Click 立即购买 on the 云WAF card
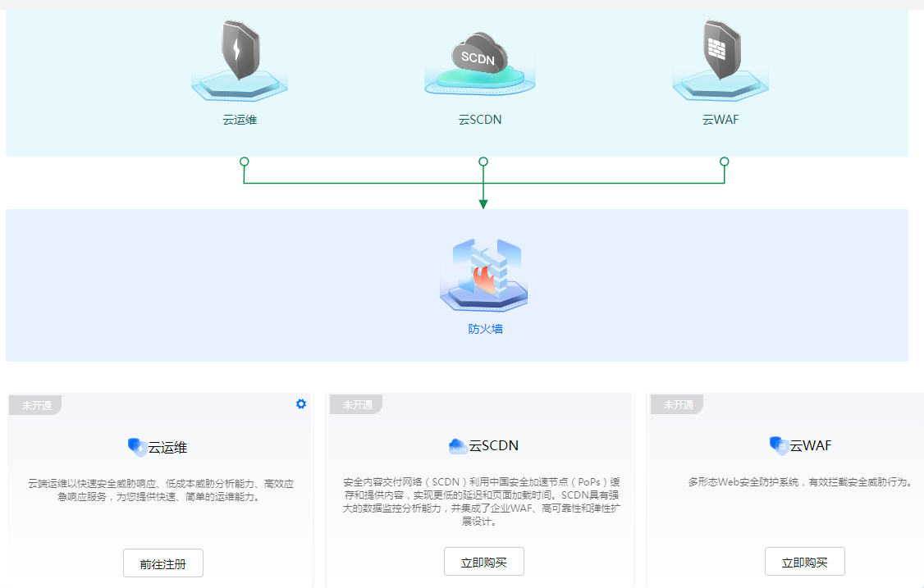The image size is (924, 588). point(804,562)
